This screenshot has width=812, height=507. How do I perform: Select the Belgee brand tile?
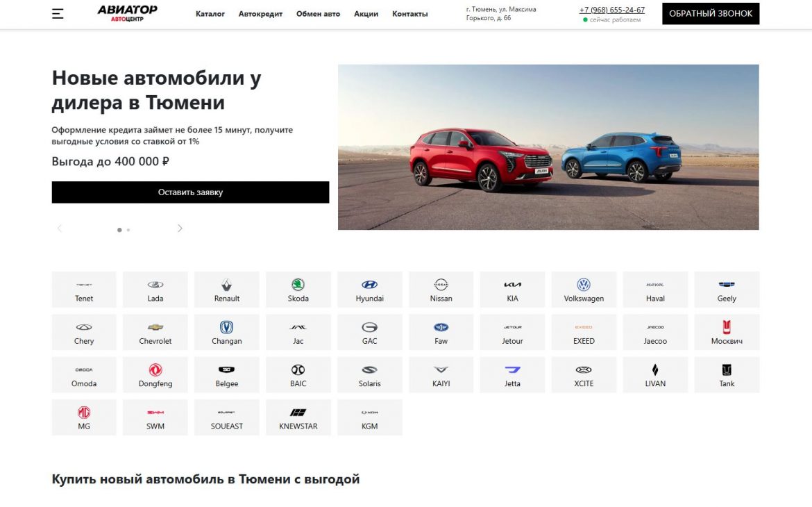click(x=227, y=375)
